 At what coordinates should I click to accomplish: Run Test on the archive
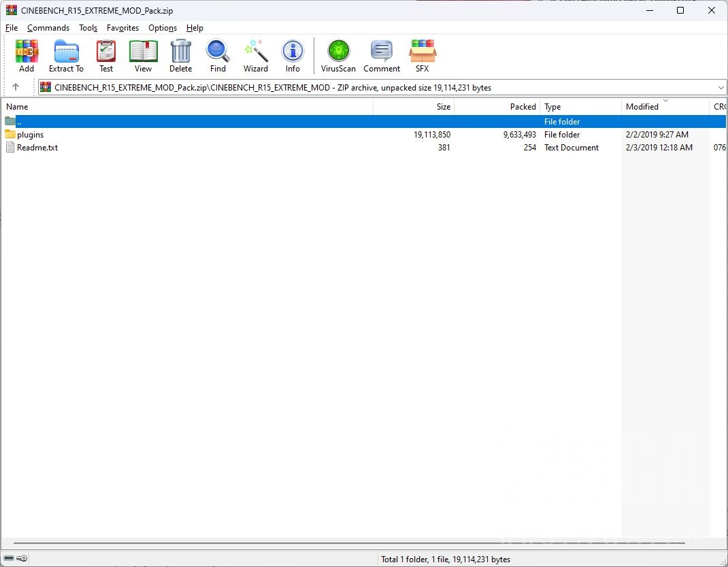point(106,56)
